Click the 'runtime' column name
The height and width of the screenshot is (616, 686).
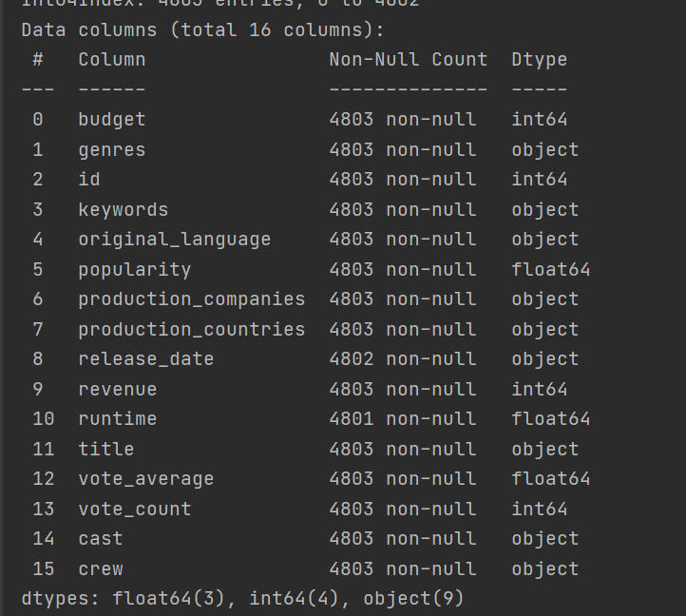[x=118, y=419]
